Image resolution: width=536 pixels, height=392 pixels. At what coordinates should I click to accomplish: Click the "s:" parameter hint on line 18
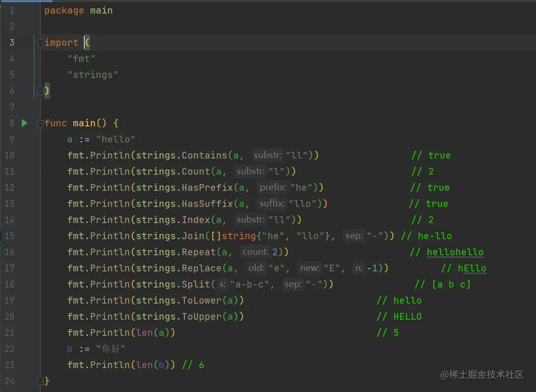(x=223, y=284)
